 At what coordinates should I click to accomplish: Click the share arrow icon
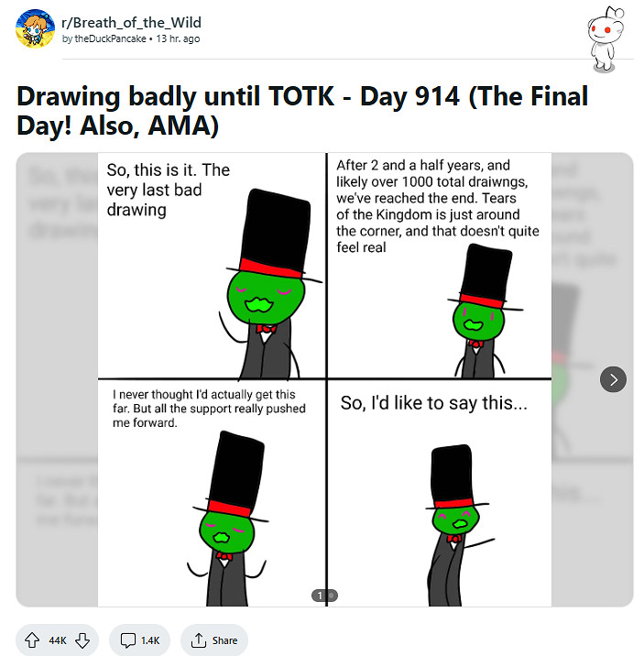[198, 640]
